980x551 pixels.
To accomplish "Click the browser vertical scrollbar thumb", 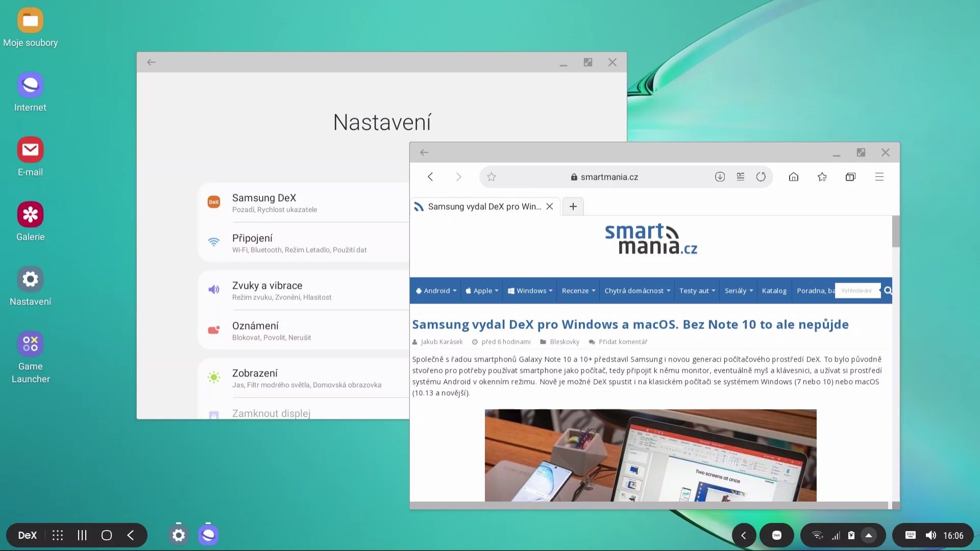I will (896, 231).
